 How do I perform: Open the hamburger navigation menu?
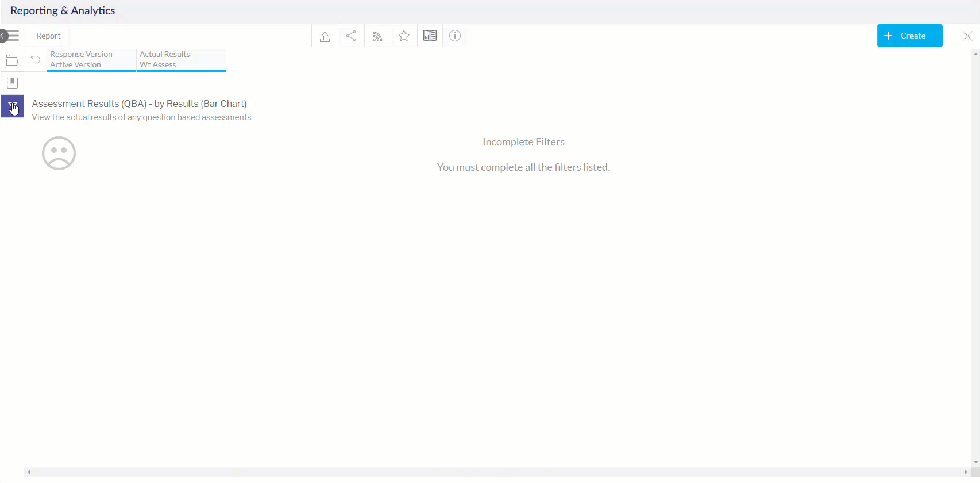[13, 36]
